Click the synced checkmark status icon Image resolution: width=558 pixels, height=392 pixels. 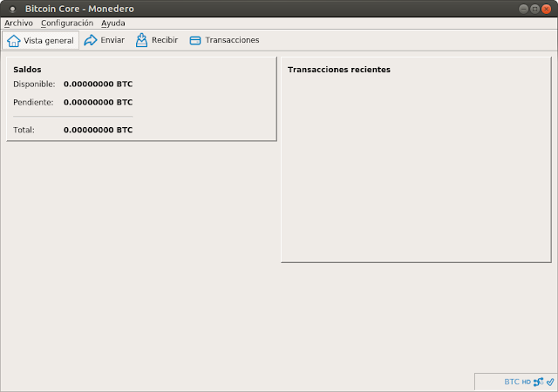[x=550, y=382]
